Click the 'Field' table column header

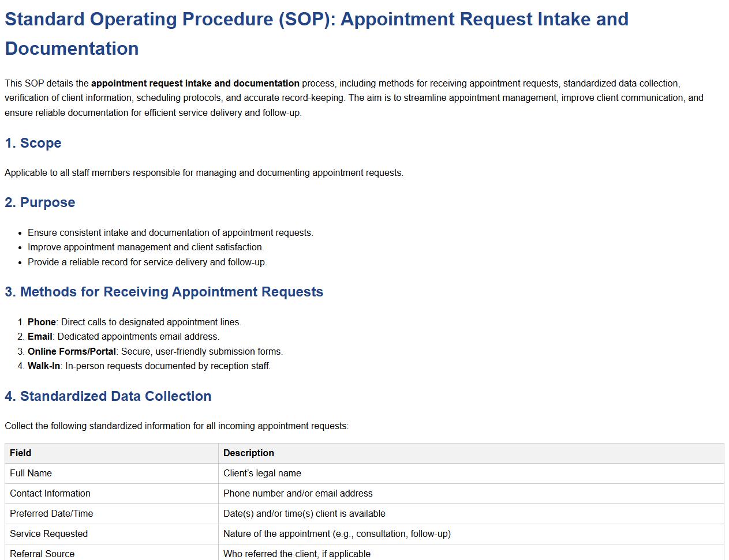click(x=21, y=453)
